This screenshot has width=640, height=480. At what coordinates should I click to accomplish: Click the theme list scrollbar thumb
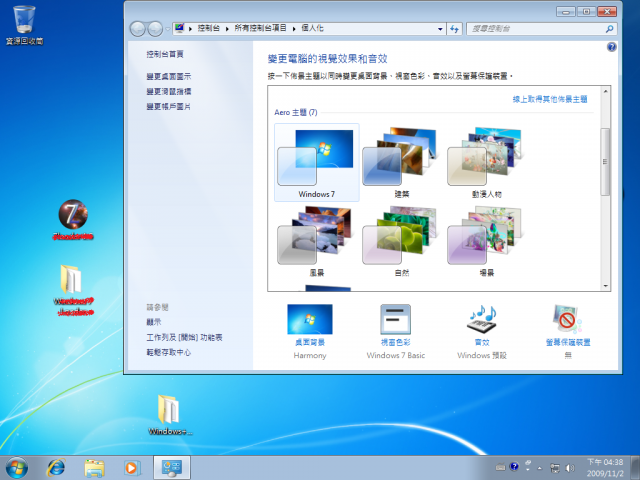tap(605, 162)
